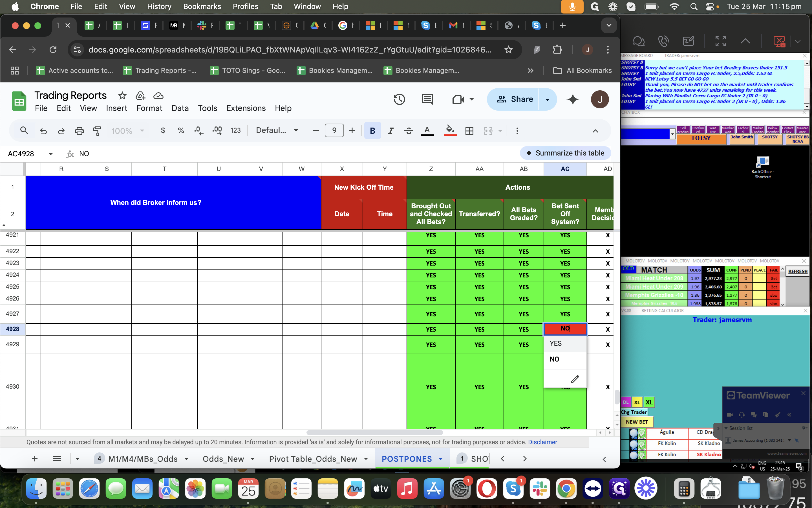The height and width of the screenshot is (508, 812).
Task: Toggle strikethrough formatting
Action: [409, 131]
